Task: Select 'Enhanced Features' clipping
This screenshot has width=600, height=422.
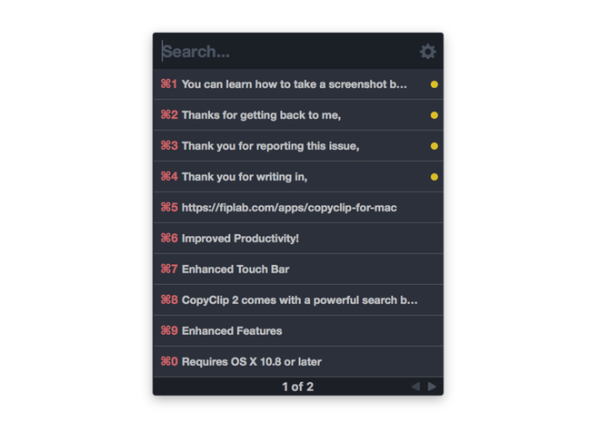Action: 298,331
